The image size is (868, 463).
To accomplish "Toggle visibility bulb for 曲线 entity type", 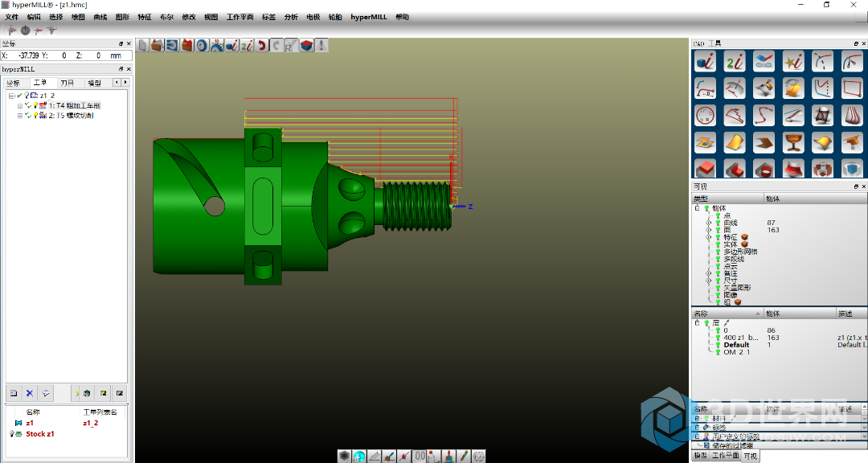I will coord(718,223).
